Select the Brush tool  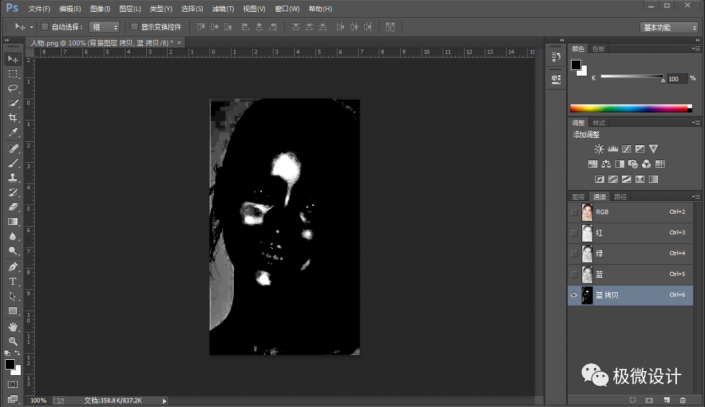pyautogui.click(x=13, y=162)
